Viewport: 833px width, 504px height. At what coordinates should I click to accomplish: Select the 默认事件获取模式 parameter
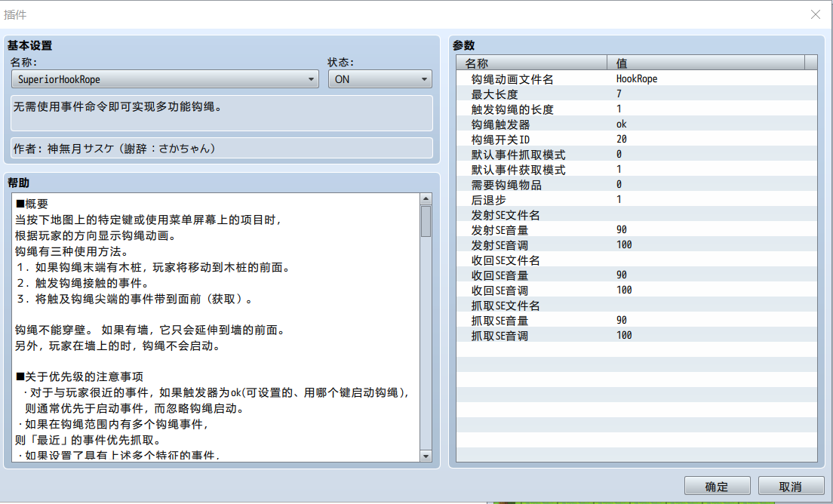(x=636, y=170)
